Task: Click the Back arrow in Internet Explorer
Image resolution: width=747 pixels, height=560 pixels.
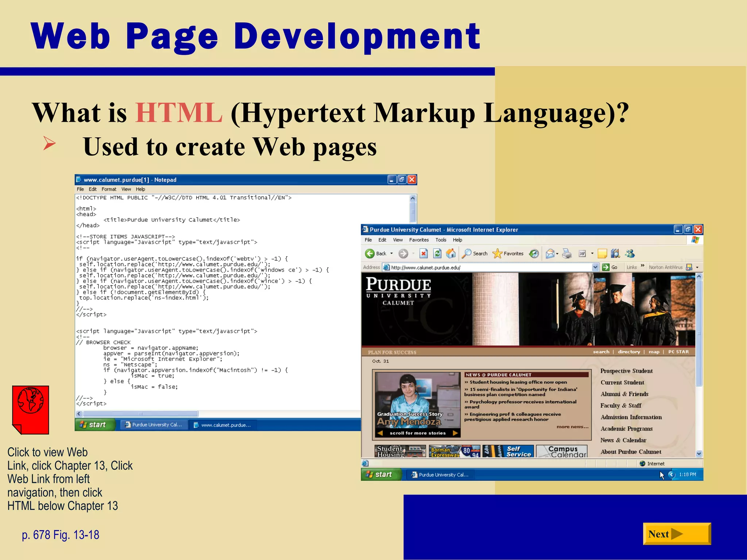Action: [x=369, y=253]
